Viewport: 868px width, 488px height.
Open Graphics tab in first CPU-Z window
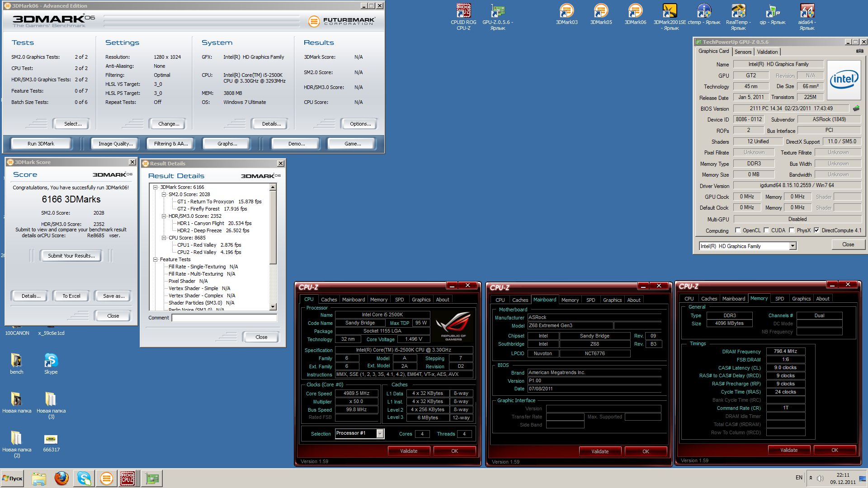(x=421, y=300)
